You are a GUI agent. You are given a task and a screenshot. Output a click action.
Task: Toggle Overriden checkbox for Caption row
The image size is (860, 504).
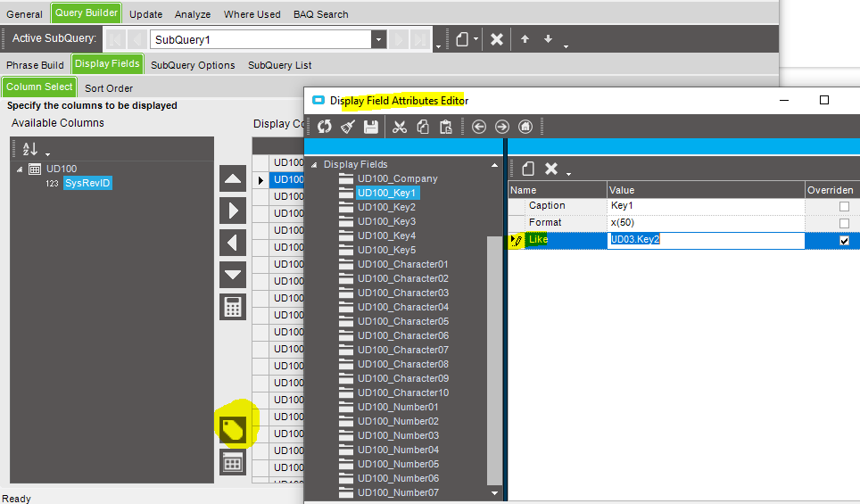[x=844, y=206]
